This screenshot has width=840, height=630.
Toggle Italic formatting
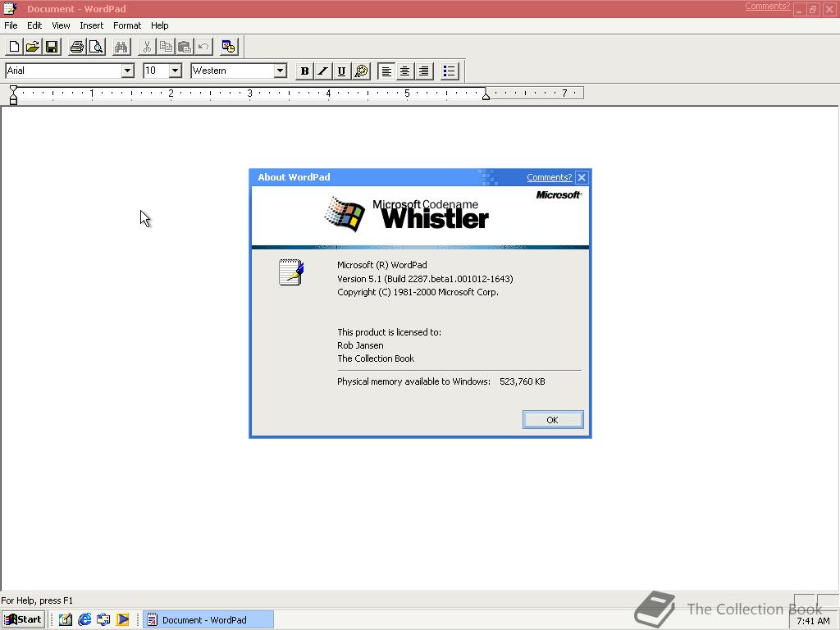pos(323,71)
